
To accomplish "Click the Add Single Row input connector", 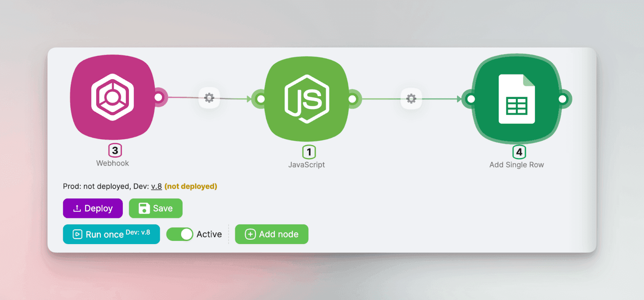I will coord(471,99).
